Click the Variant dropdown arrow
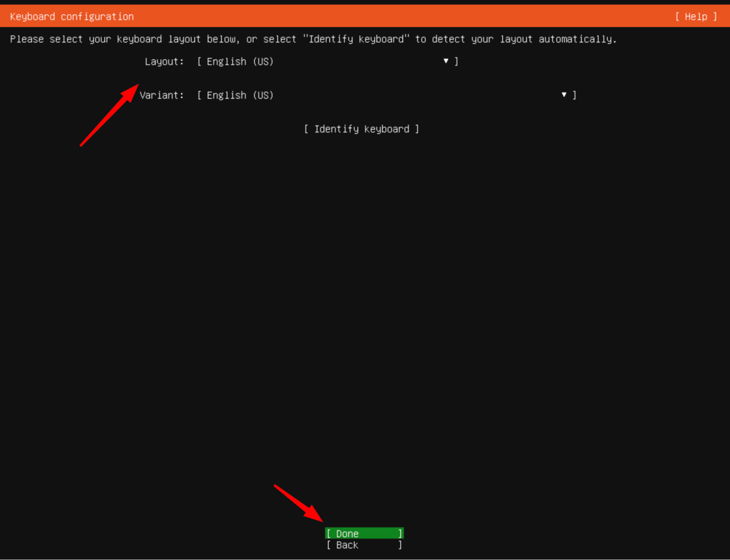 pyautogui.click(x=564, y=95)
